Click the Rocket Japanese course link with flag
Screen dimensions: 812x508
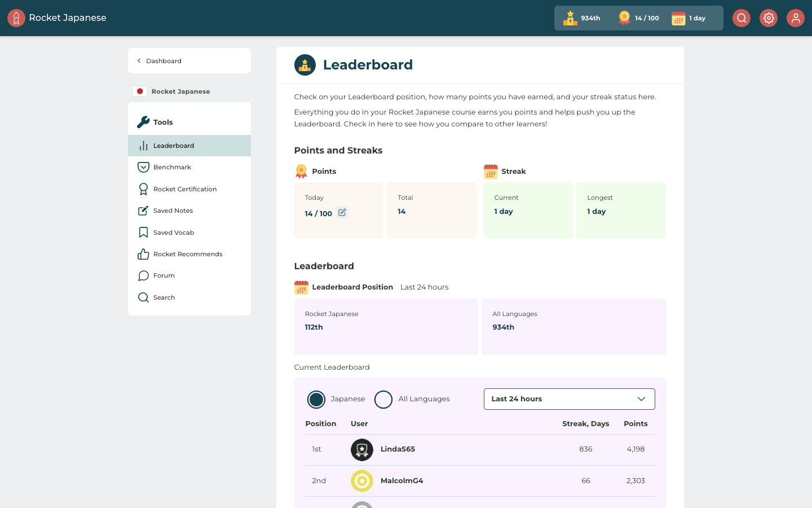(x=171, y=91)
